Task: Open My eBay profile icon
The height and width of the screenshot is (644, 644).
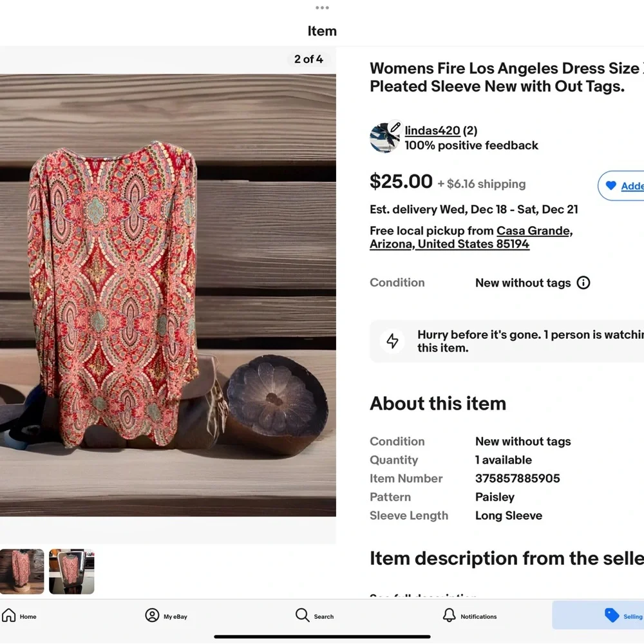Action: [152, 616]
